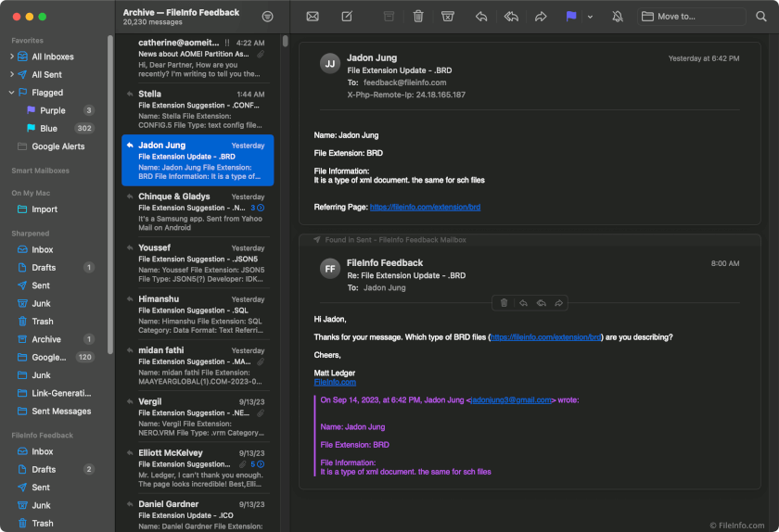Click the Jadon Jung recipient name
779x532 pixels.
(384, 287)
